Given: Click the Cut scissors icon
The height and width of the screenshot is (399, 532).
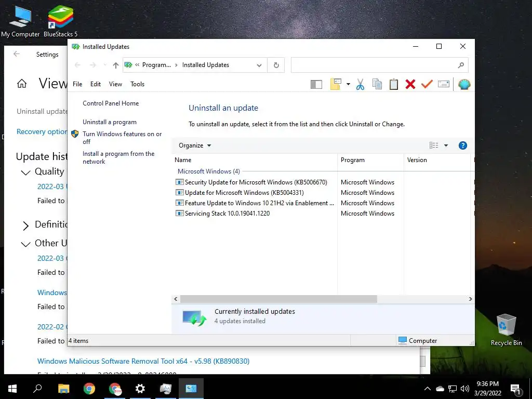Looking at the screenshot, I should (x=360, y=84).
